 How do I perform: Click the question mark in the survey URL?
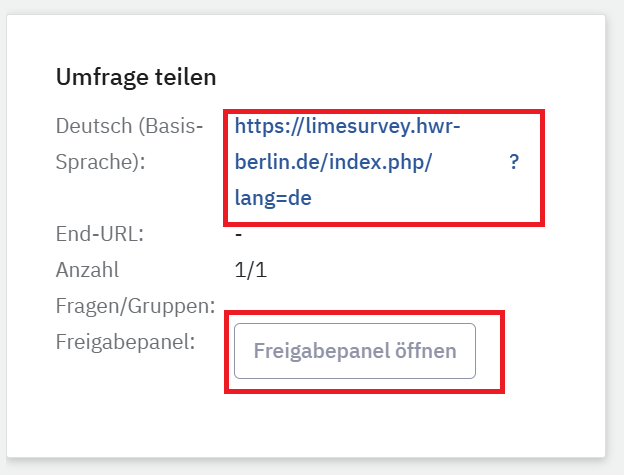[514, 163]
